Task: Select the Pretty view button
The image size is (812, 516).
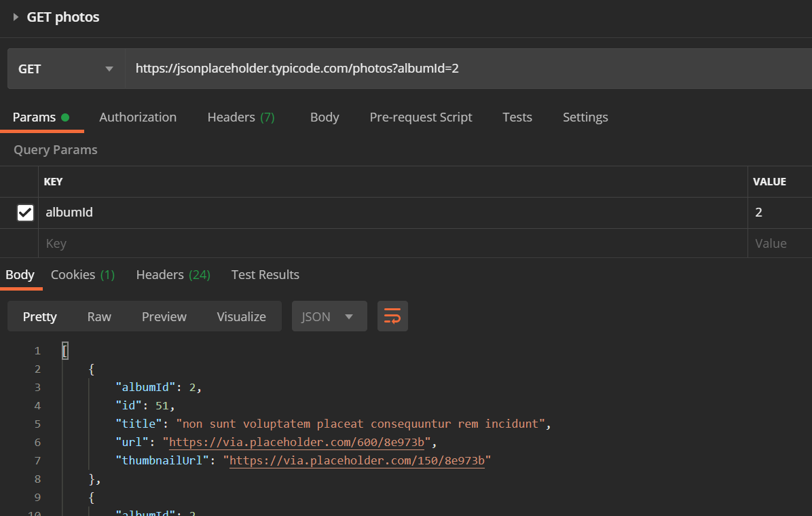Action: click(40, 316)
